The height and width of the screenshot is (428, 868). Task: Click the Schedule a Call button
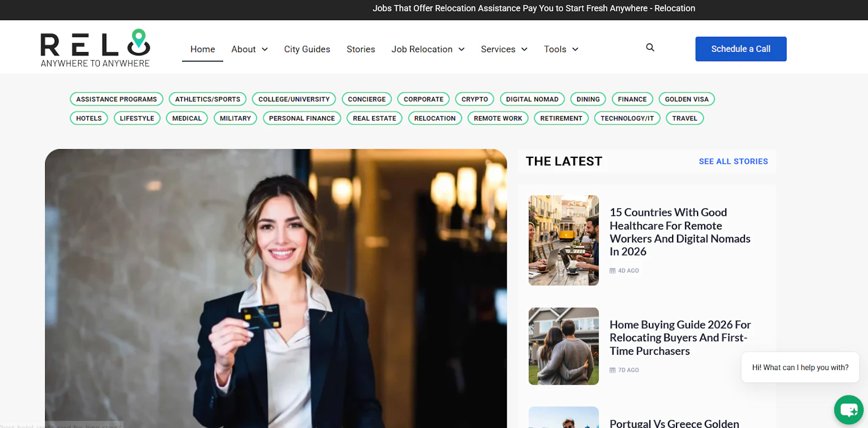(741, 49)
